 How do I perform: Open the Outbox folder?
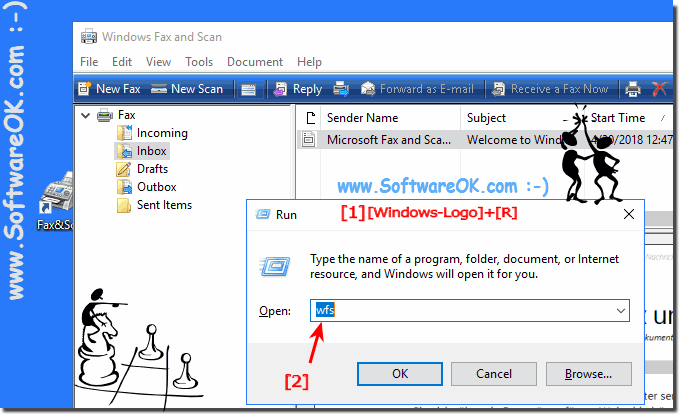pyautogui.click(x=157, y=187)
